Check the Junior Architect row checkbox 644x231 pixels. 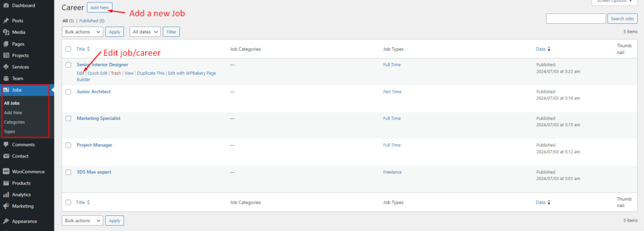pos(69,92)
